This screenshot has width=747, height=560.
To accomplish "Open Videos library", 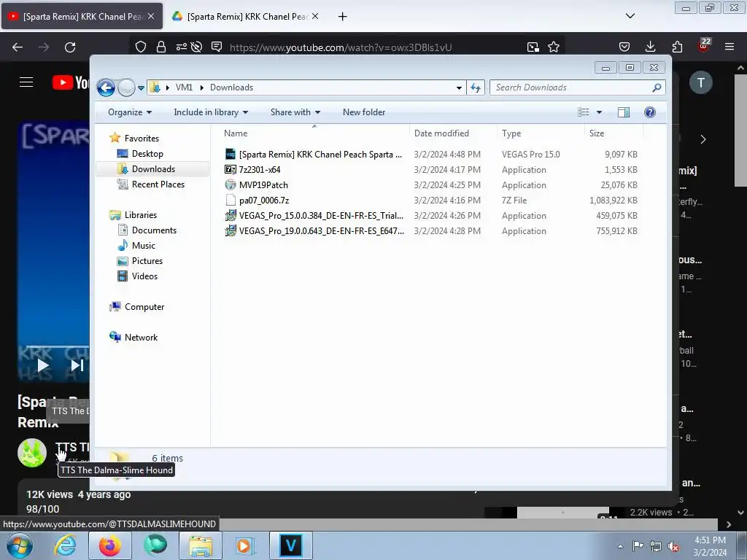I will 144,276.
